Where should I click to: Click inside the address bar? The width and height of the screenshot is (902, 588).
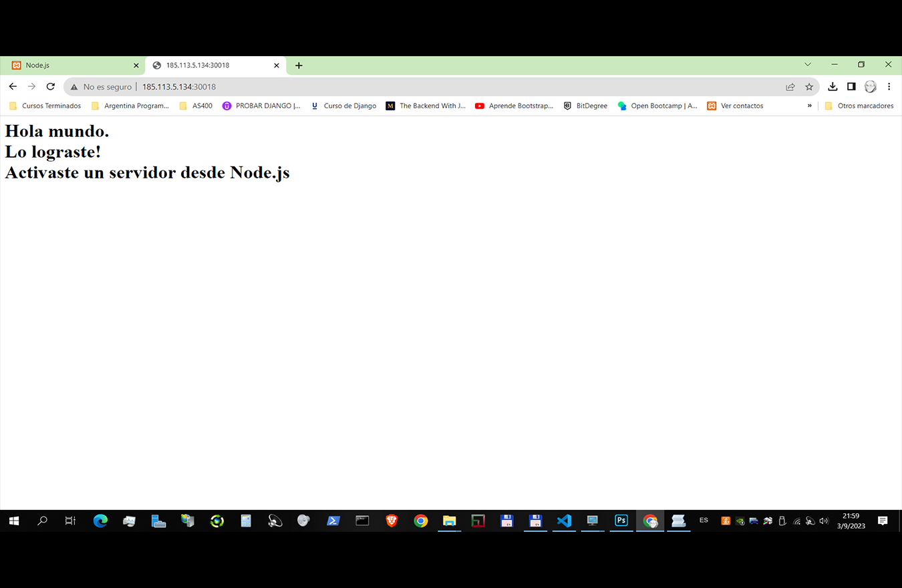coord(334,87)
